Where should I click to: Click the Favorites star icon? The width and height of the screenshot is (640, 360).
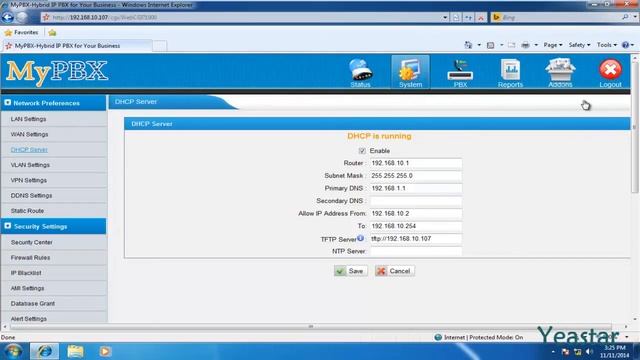[x=8, y=33]
